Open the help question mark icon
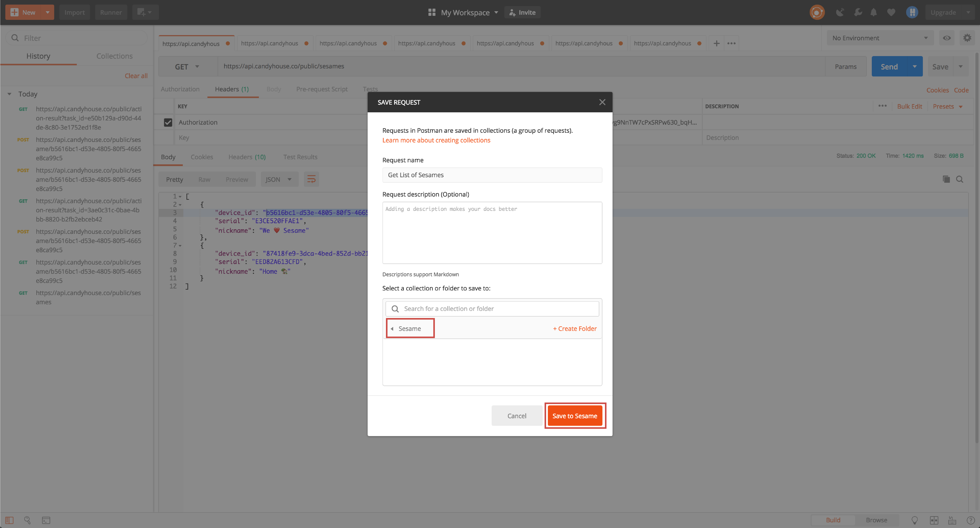980x528 pixels. pos(970,520)
